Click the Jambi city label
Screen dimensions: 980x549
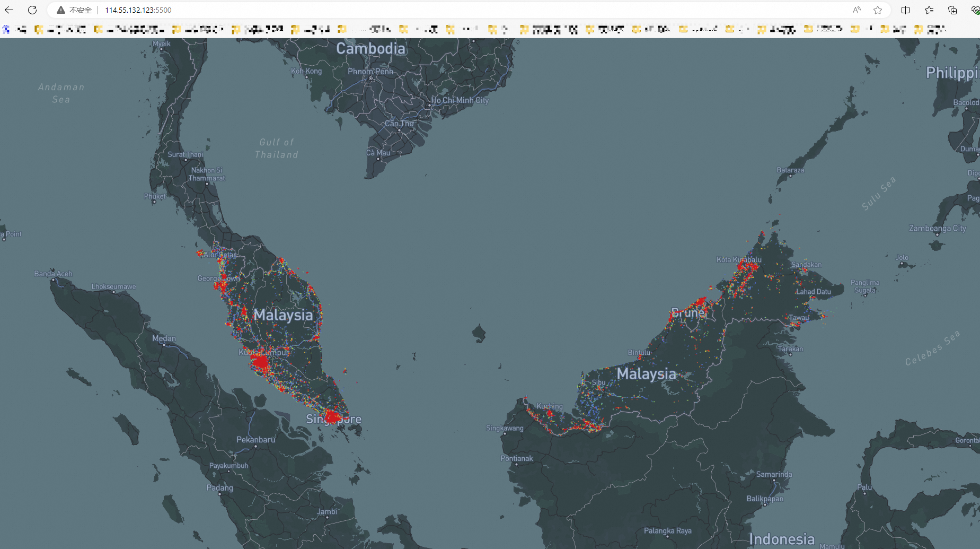[327, 511]
